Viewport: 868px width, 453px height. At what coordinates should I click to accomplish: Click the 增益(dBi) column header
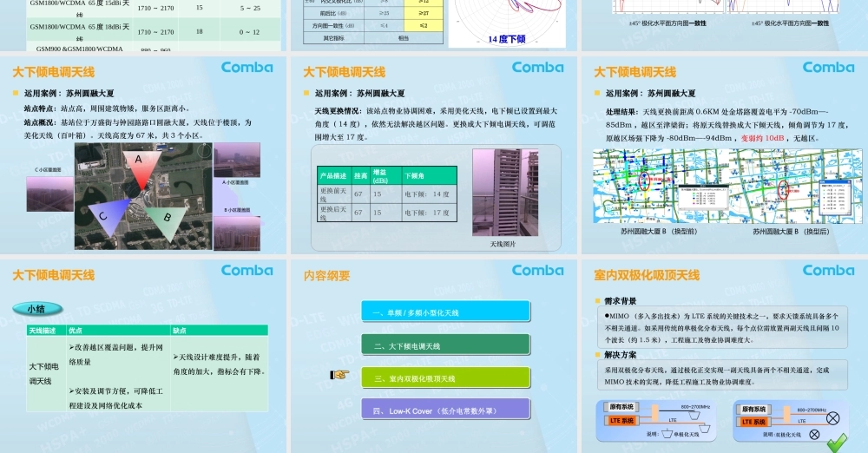(x=385, y=175)
